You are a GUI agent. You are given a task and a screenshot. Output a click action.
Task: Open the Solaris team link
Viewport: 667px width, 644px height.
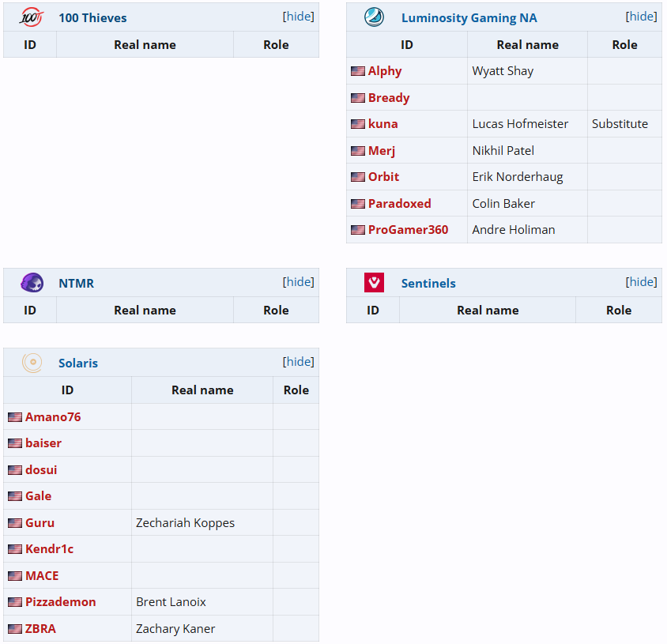(x=78, y=363)
